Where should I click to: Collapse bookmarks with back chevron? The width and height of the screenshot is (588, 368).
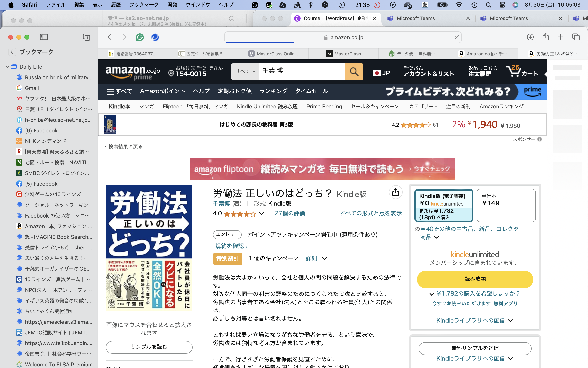point(12,52)
